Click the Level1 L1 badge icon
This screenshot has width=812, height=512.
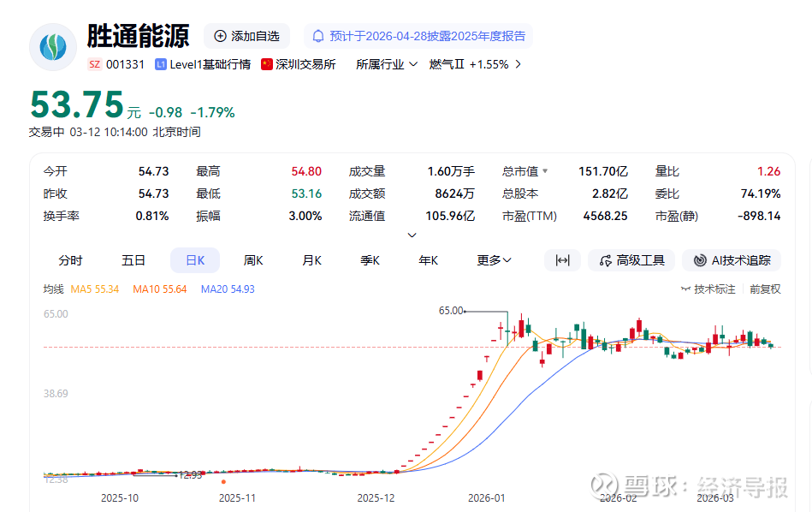[x=161, y=64]
